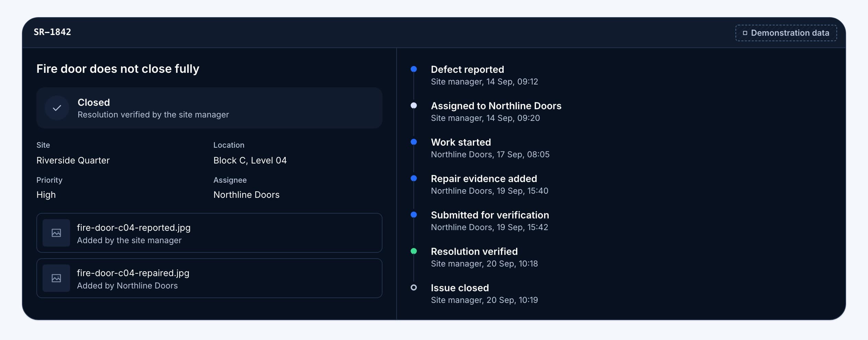Click Northline Doors, 19 Sep, 15:42 timestamp
868x340 pixels.
coord(490,227)
